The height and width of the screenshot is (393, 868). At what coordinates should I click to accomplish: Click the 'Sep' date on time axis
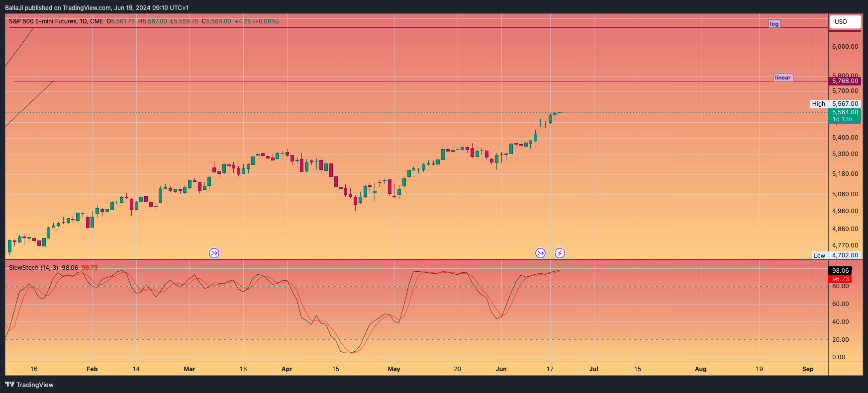click(x=808, y=369)
